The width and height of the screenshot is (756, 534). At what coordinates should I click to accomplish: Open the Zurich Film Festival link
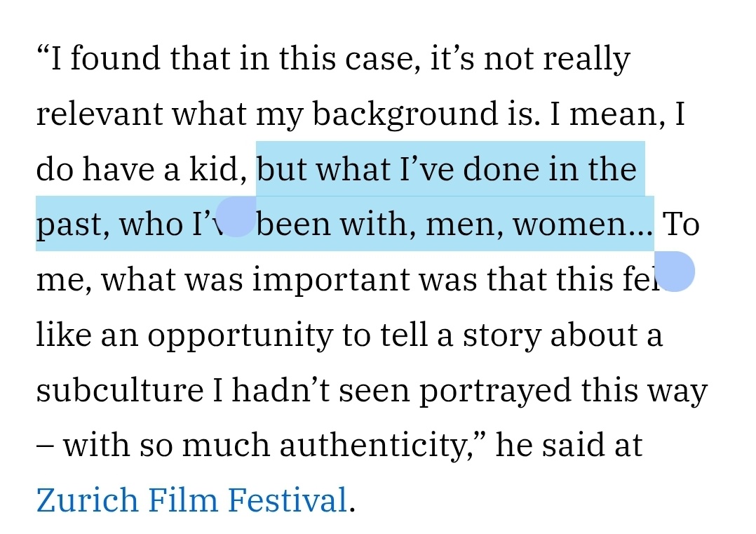191,500
